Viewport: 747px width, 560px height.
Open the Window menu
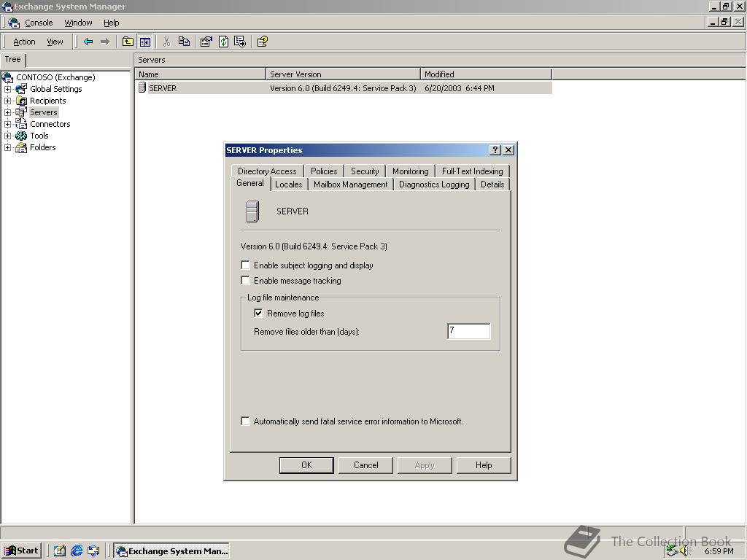pos(78,23)
